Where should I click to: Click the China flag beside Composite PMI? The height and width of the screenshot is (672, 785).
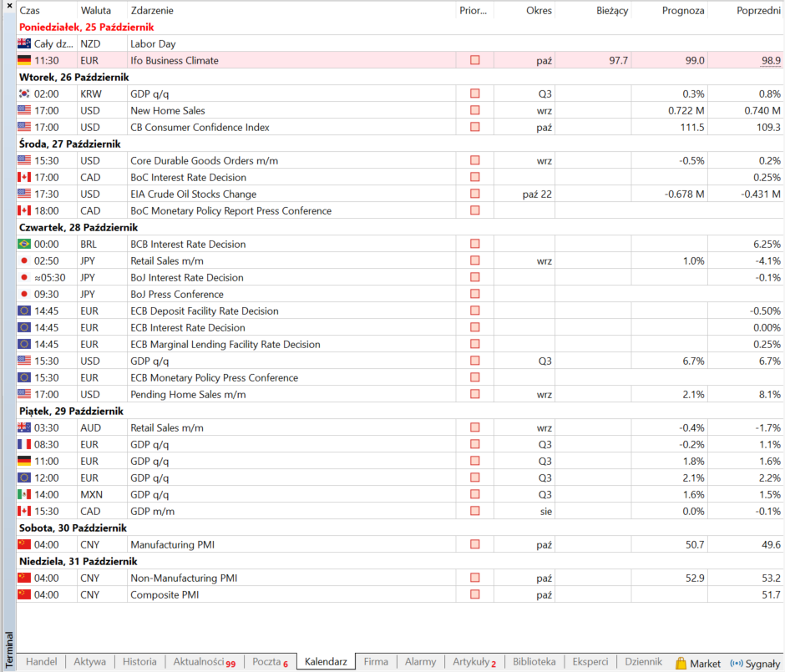(x=24, y=594)
